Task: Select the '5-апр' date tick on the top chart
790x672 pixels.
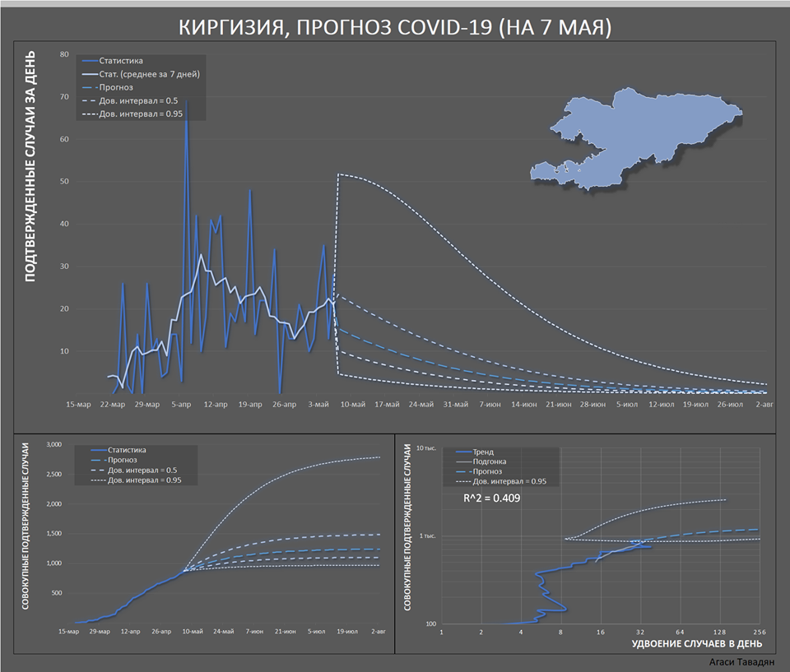Action: point(181,405)
